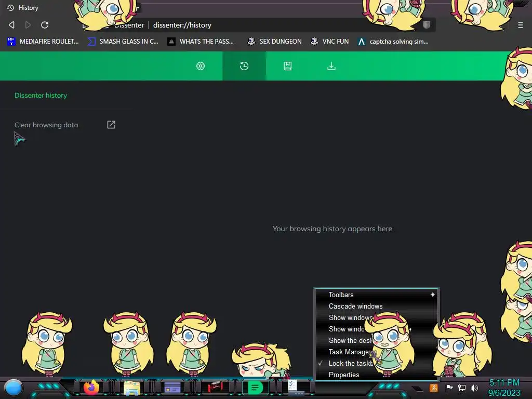Open the settings gear tab

tap(201, 66)
